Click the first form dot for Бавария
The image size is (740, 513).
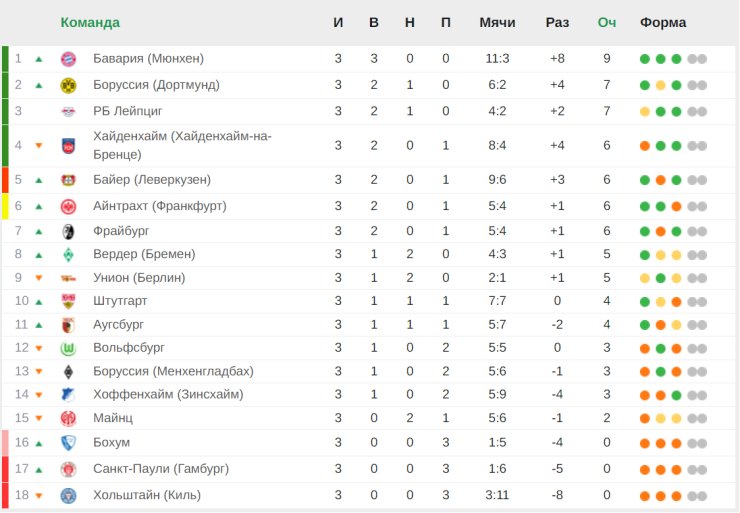click(x=645, y=59)
